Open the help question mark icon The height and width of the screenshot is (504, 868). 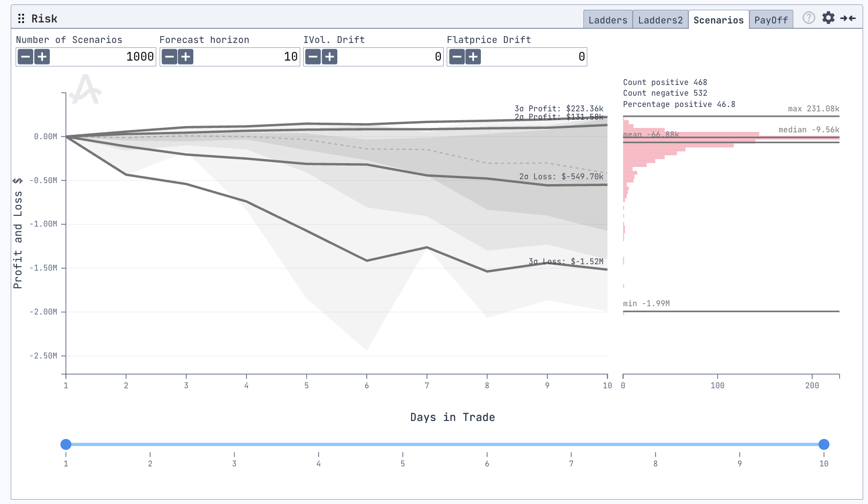pos(809,18)
